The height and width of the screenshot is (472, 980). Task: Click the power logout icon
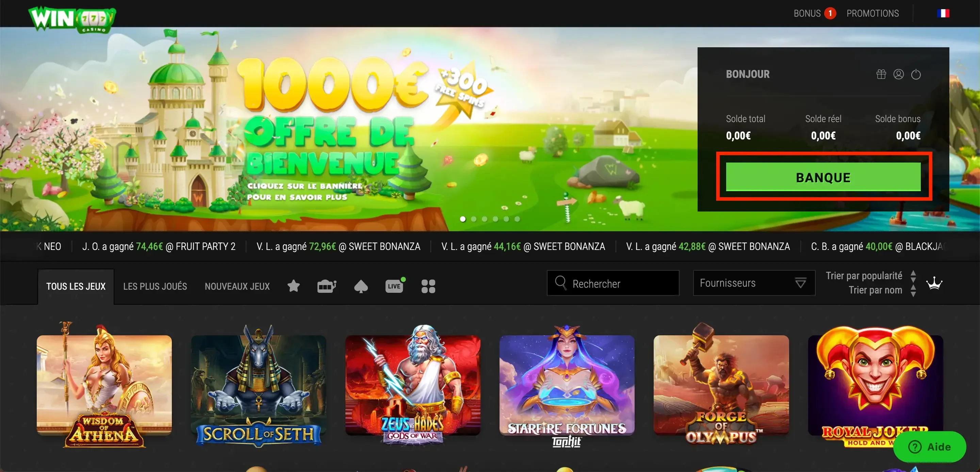916,74
